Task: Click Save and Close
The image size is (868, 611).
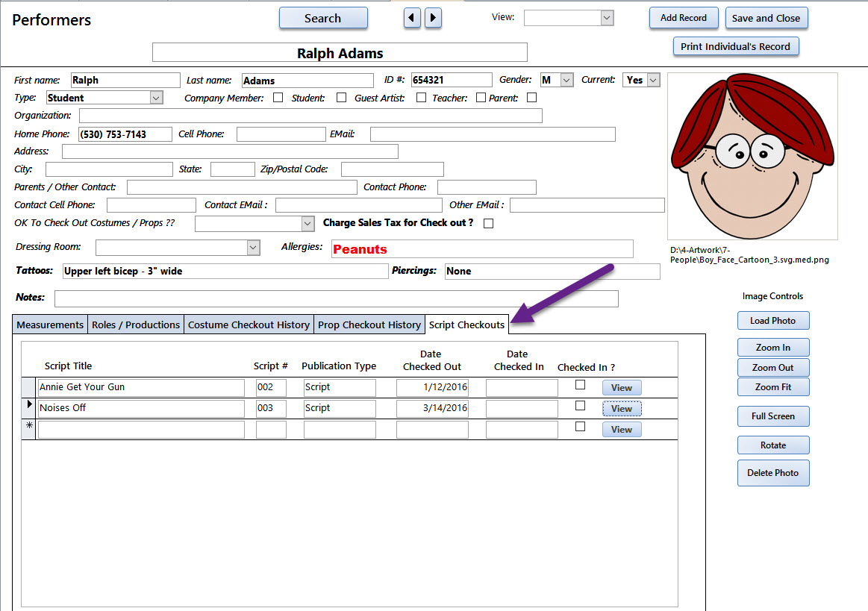Action: coord(766,18)
